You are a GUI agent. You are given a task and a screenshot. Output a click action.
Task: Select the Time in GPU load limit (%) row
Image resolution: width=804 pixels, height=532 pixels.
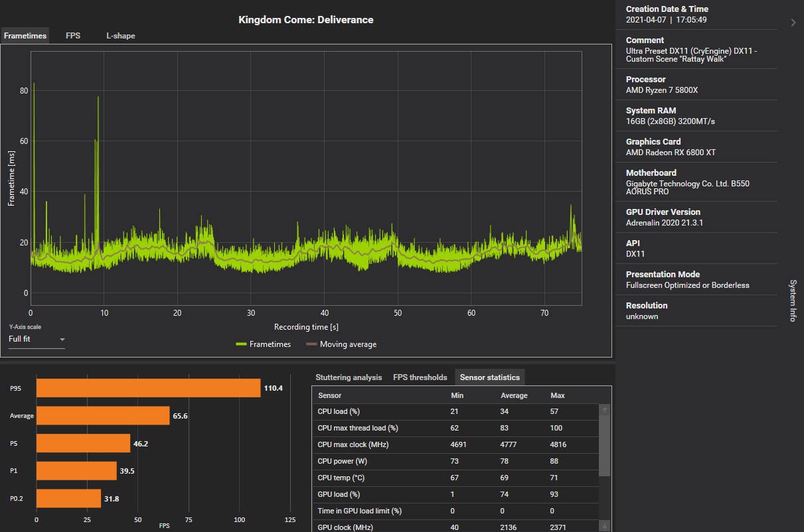455,511
